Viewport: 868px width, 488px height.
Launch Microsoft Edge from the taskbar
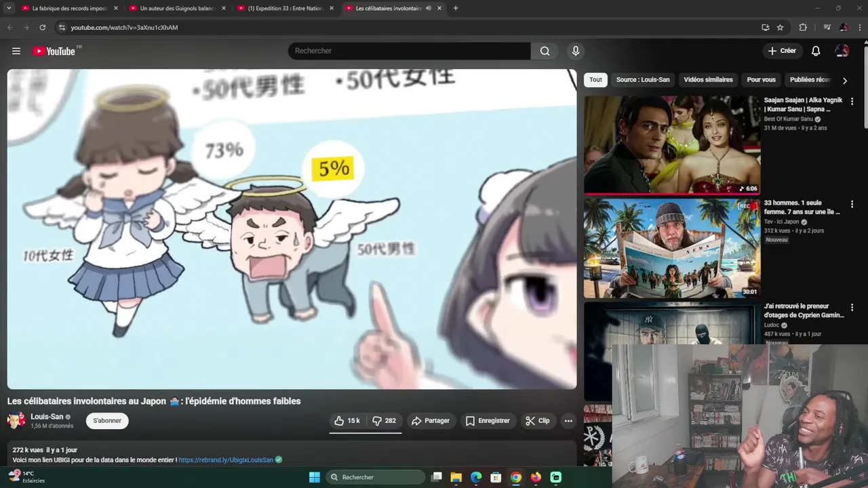tap(476, 477)
